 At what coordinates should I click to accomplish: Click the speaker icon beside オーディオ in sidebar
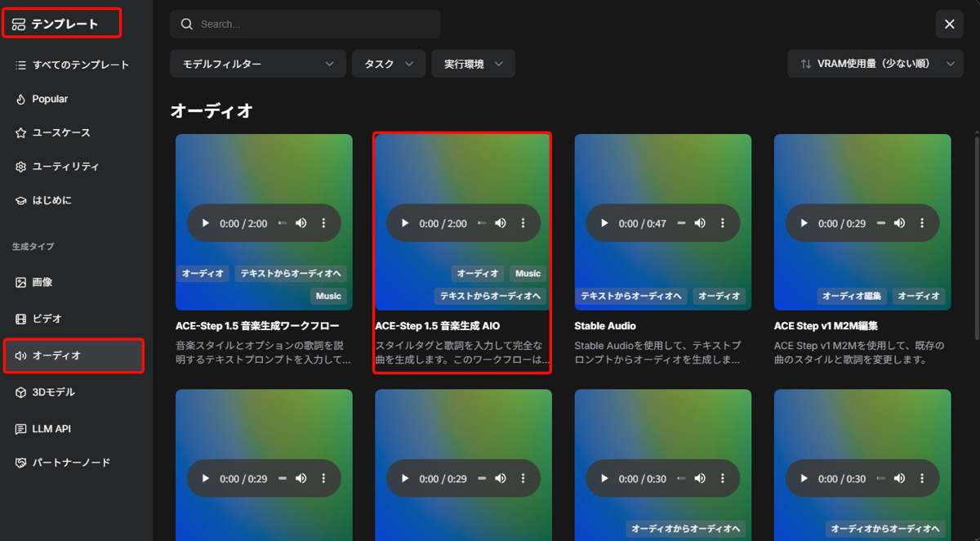pyautogui.click(x=20, y=355)
